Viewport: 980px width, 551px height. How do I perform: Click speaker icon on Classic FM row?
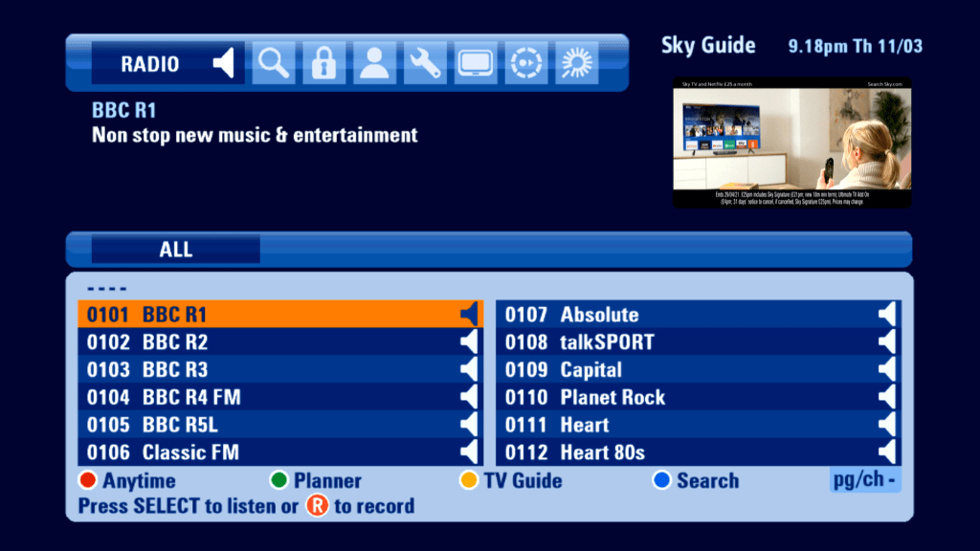[468, 452]
